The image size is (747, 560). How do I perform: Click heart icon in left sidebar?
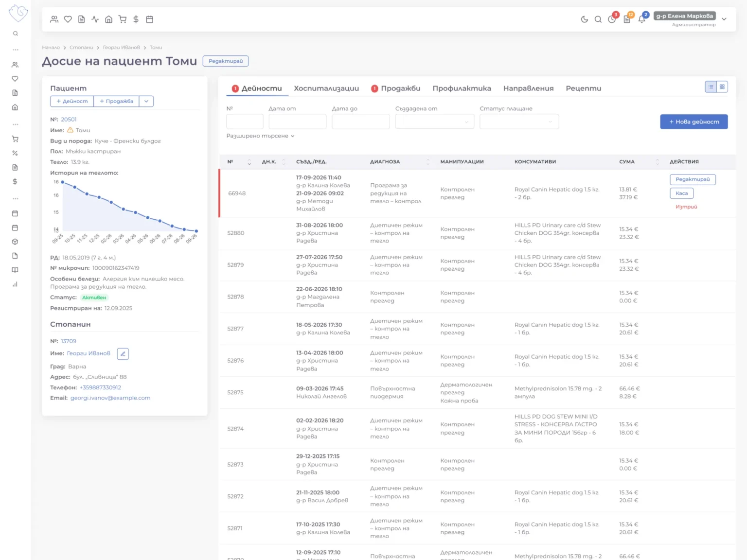(15, 79)
